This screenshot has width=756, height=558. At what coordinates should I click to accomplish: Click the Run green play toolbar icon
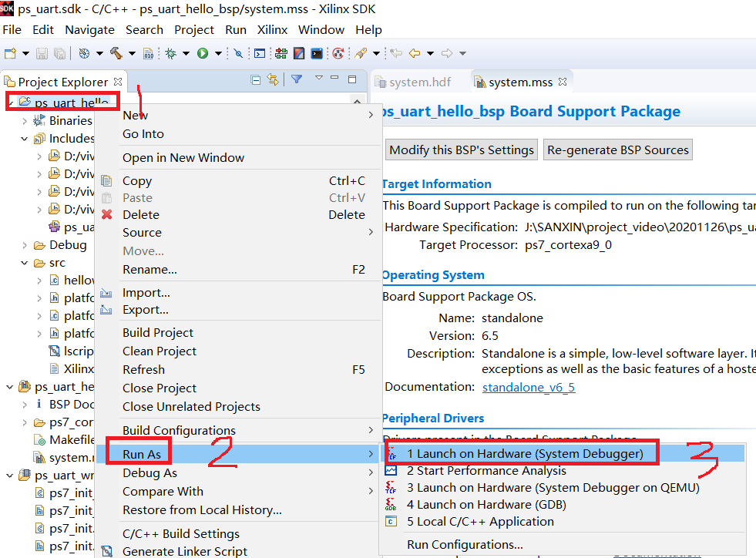coord(203,53)
